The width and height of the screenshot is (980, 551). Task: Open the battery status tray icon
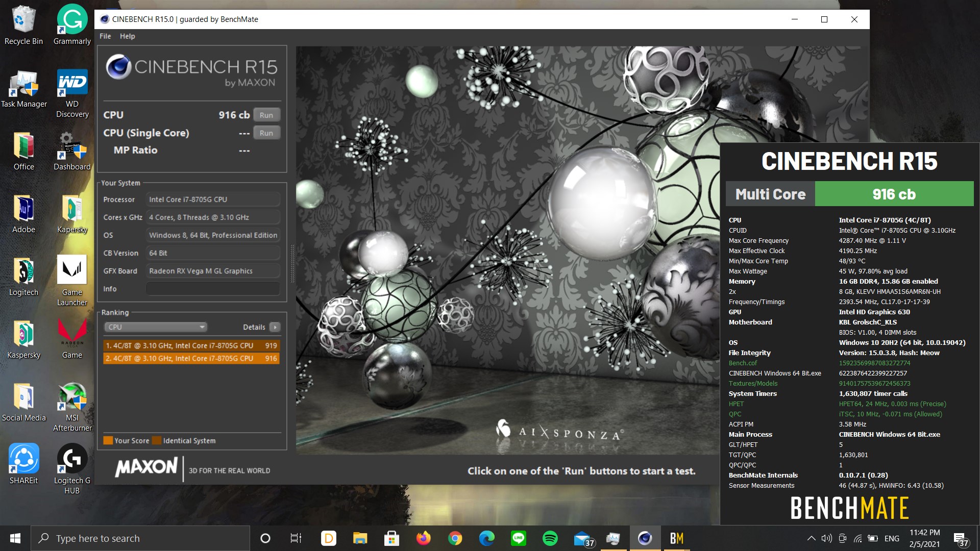point(873,538)
